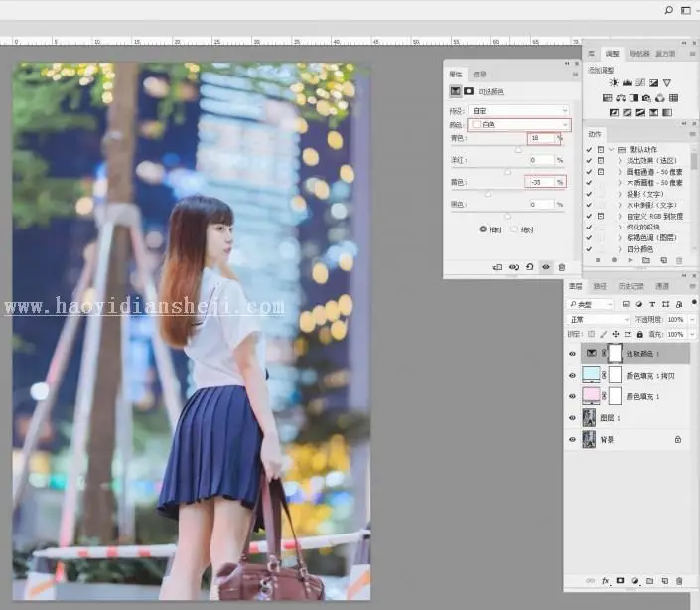This screenshot has height=610, width=700.
Task: Add a Photo Filter adjustment (camera icon)
Action: tap(646, 97)
